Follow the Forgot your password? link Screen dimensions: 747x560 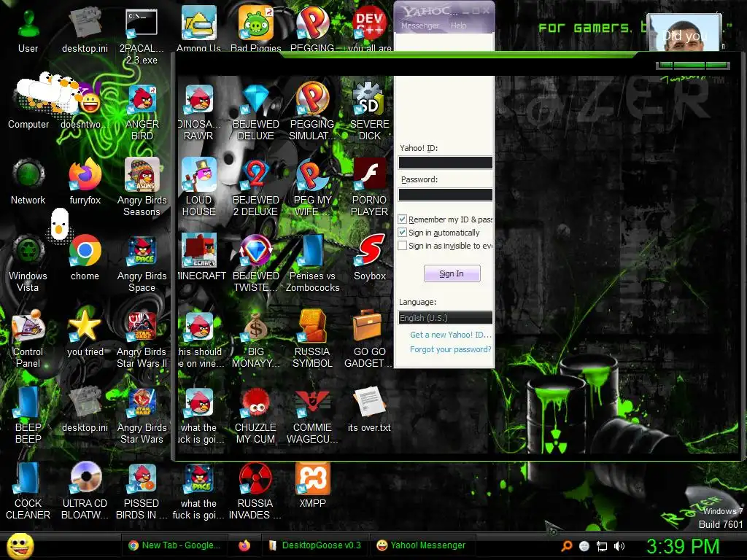point(451,349)
